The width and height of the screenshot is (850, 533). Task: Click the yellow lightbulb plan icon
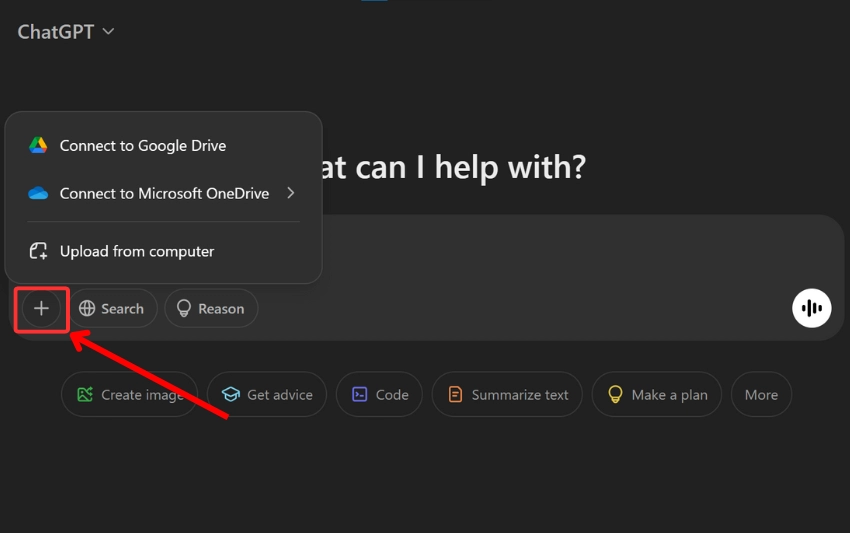615,394
